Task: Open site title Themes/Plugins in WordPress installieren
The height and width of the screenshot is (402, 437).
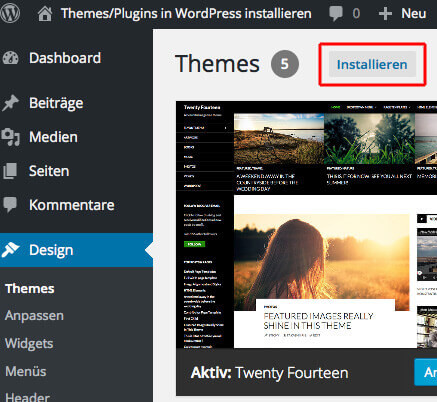Action: pos(186,14)
